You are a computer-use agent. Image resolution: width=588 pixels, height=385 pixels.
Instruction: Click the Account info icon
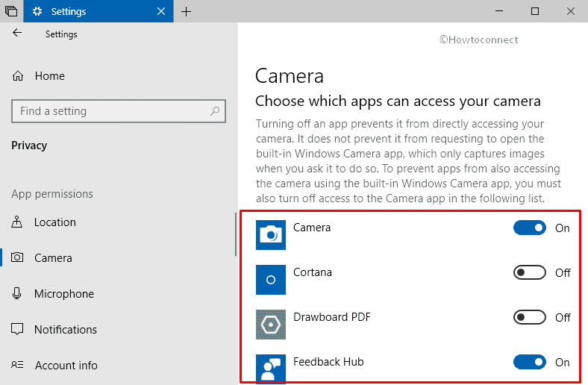(17, 365)
